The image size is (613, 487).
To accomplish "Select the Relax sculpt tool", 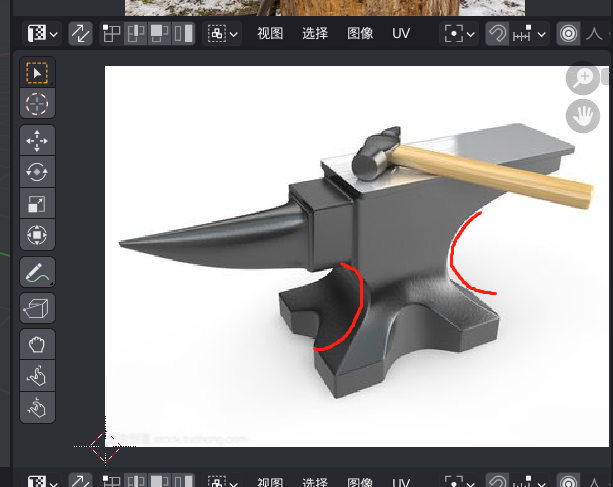I will pyautogui.click(x=37, y=376).
